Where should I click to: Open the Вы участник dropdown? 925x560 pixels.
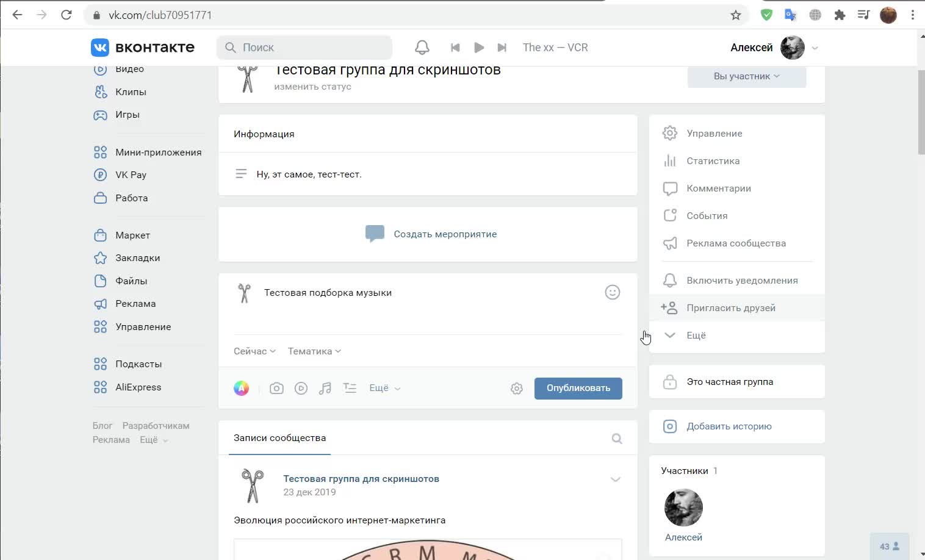click(x=747, y=76)
